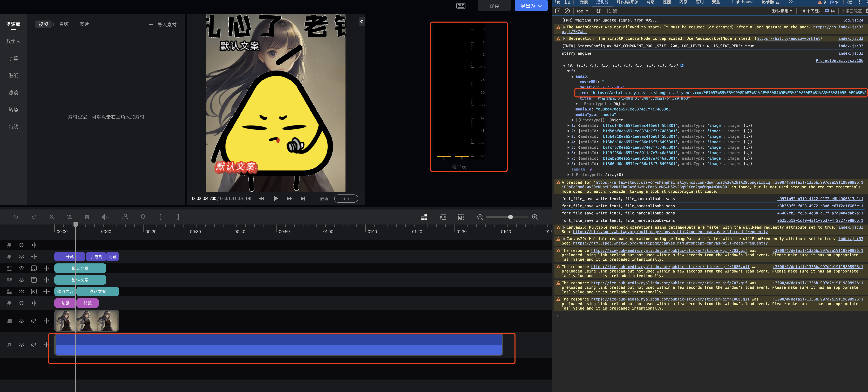This screenshot has width=868, height=392.
Task: Click 导入素材 to import media
Action: (163, 25)
